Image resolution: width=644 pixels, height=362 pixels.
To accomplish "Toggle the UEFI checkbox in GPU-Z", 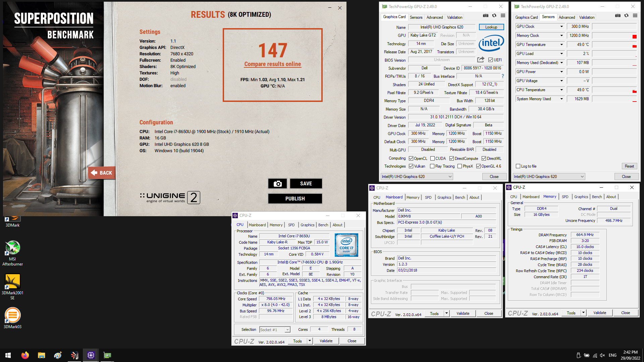I will pyautogui.click(x=490, y=60).
